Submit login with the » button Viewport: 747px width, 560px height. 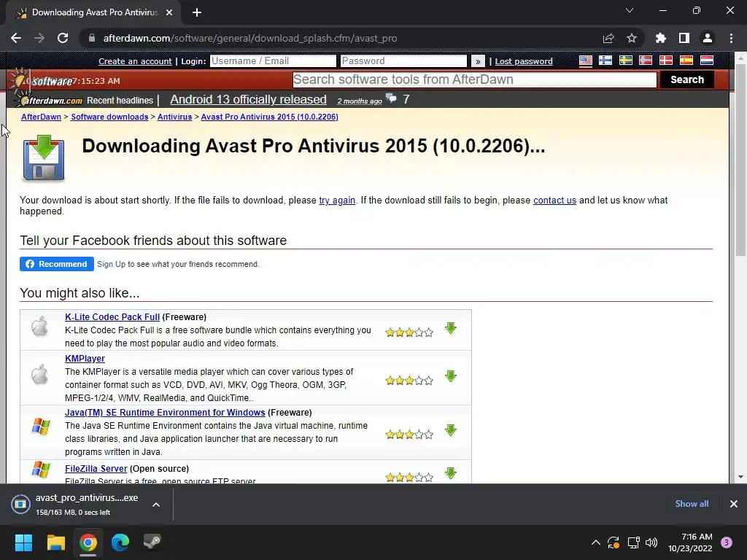478,61
